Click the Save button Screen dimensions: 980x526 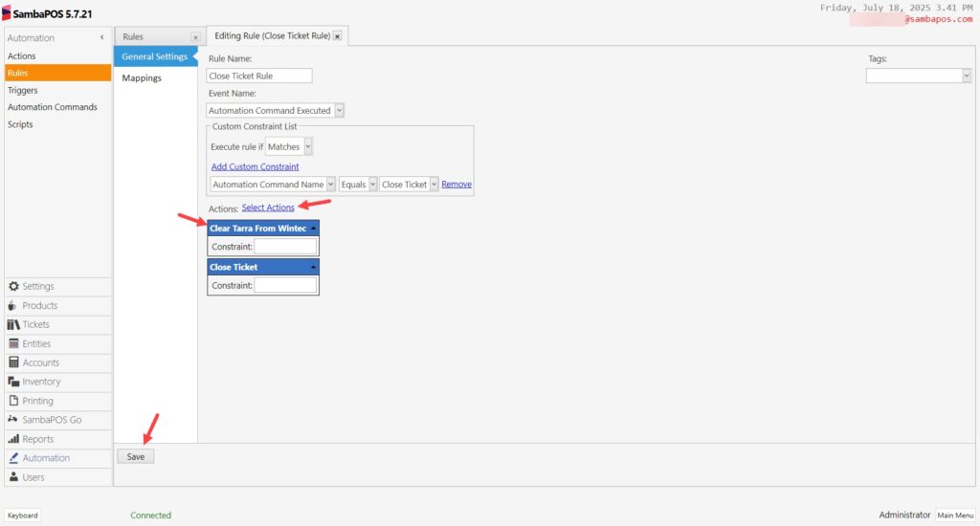tap(136, 456)
